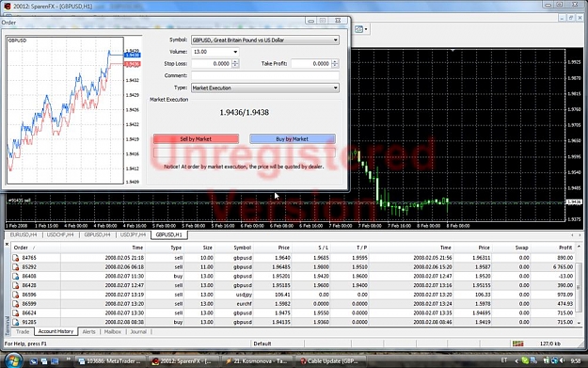Image resolution: width=588 pixels, height=368 pixels.
Task: Click the order icon for order 84765
Action: click(16, 258)
